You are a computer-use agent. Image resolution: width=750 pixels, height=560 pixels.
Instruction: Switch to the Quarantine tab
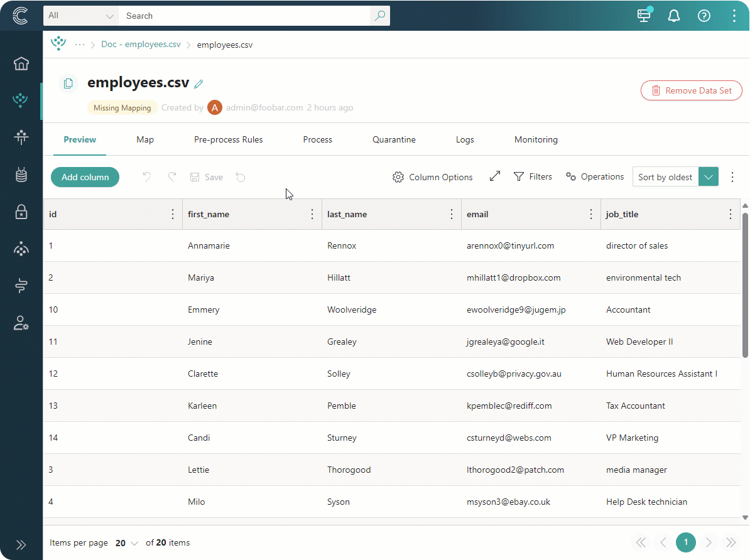394,139
